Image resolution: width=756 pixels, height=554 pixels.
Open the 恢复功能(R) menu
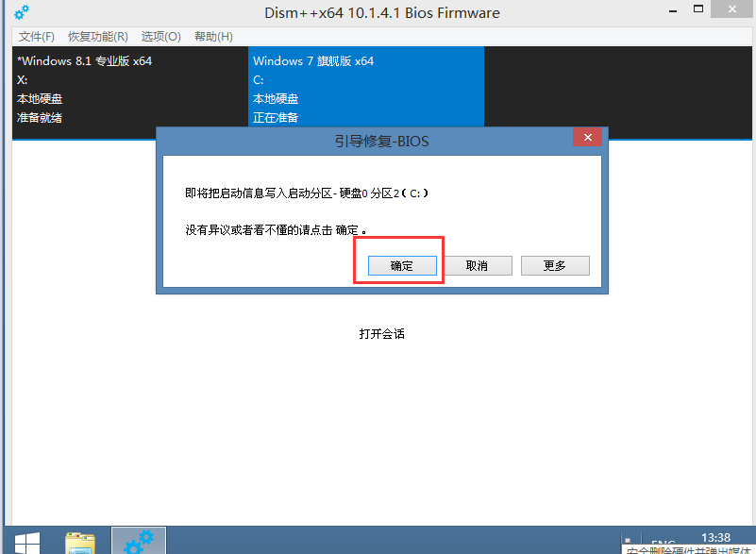pyautogui.click(x=98, y=37)
